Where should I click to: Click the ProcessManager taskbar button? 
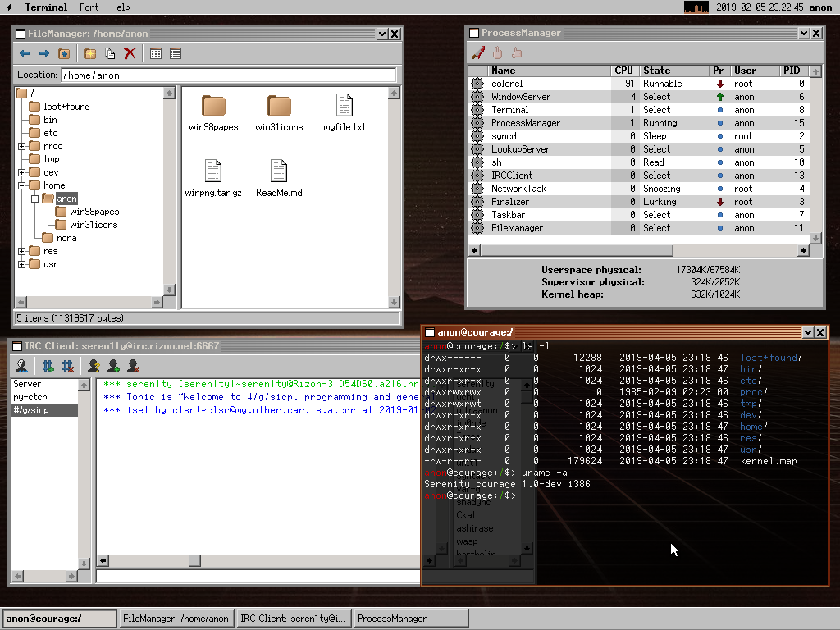(x=392, y=619)
